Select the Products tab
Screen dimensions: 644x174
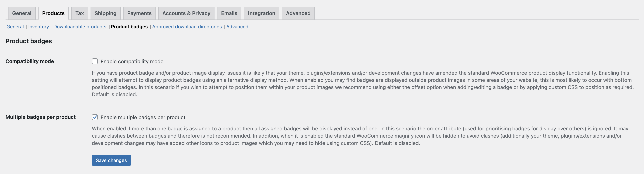tap(53, 13)
